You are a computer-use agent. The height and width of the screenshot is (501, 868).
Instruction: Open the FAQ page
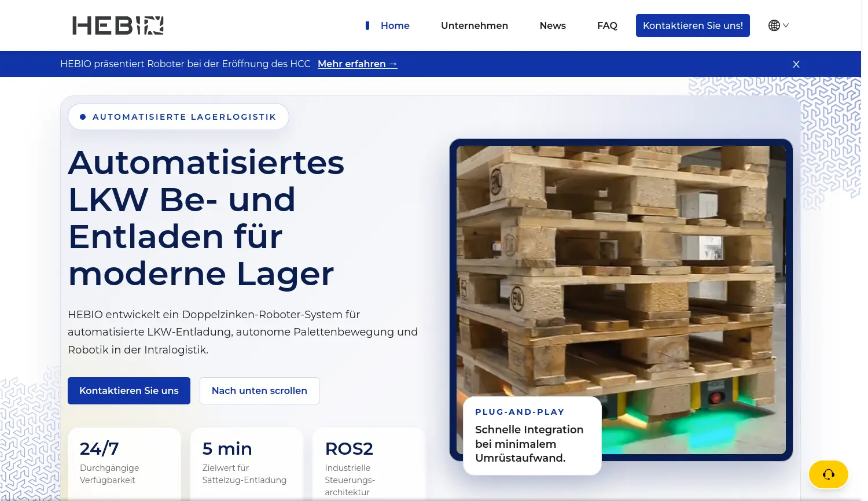coord(607,25)
